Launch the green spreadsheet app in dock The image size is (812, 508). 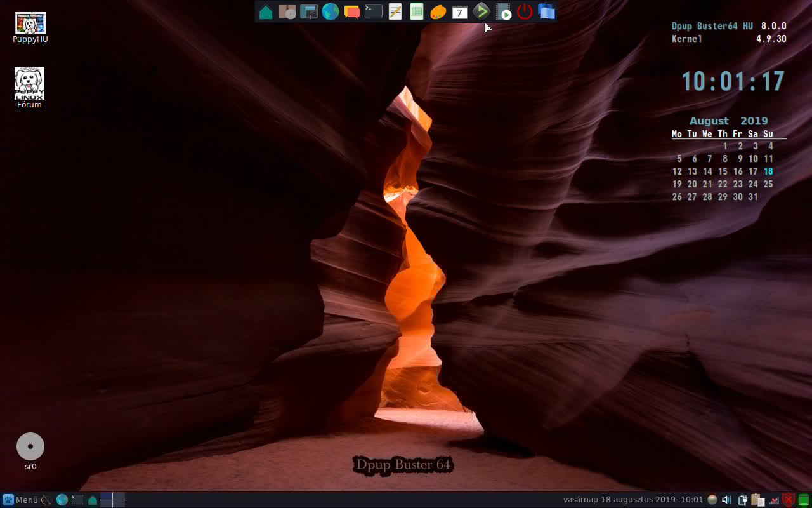(x=417, y=11)
